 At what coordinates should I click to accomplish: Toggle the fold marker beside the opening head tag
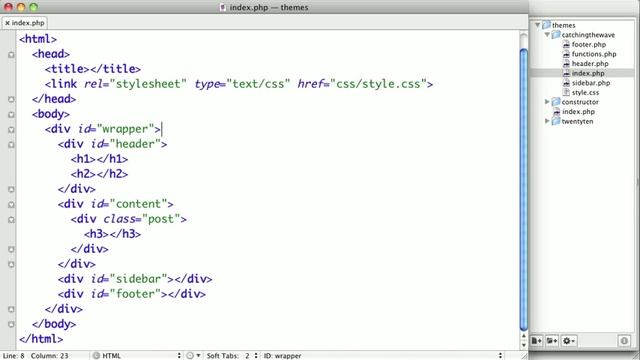click(x=11, y=54)
